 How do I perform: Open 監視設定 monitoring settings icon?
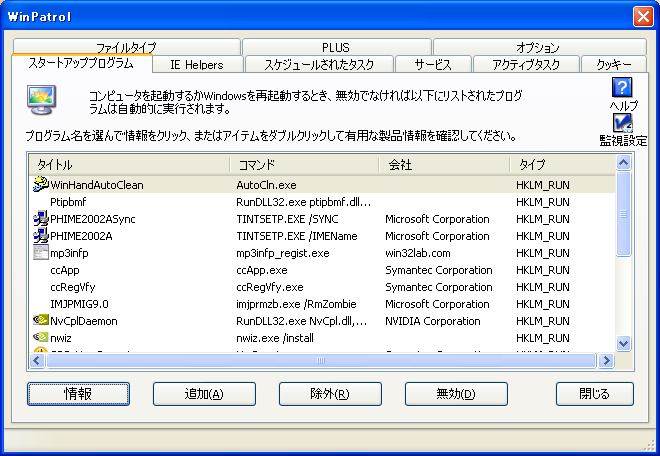pyautogui.click(x=622, y=122)
